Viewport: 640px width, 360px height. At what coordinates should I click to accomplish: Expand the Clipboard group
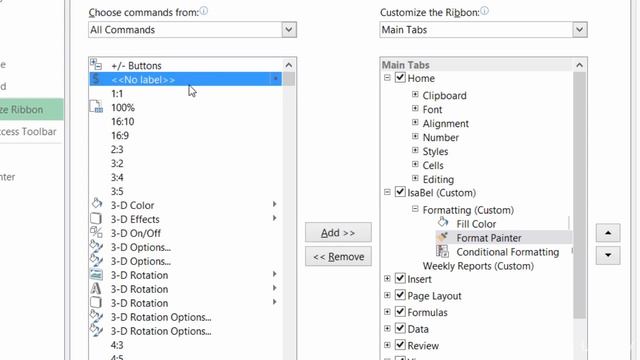pyautogui.click(x=415, y=94)
